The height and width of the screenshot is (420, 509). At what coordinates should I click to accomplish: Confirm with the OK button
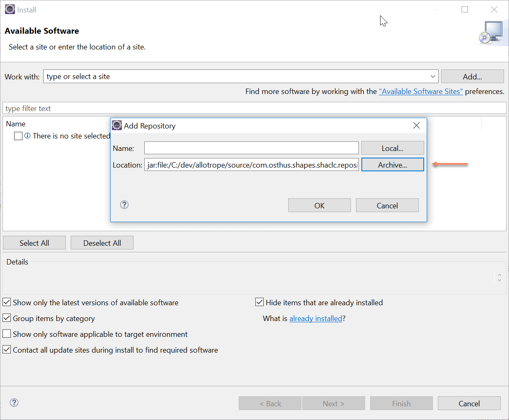pyautogui.click(x=319, y=205)
